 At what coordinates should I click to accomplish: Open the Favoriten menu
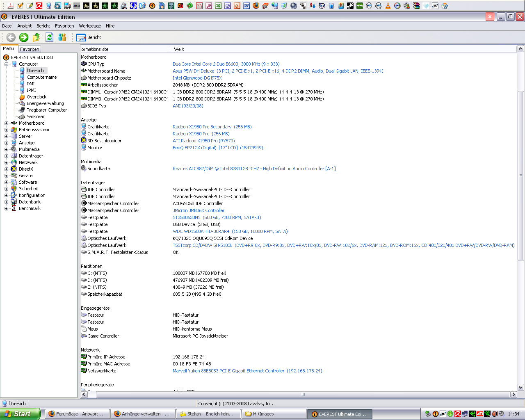tap(64, 26)
